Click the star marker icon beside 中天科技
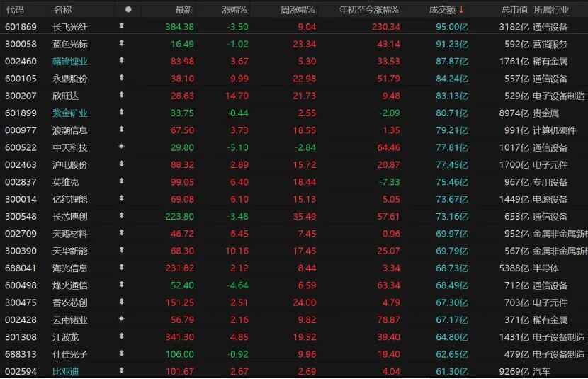The width and height of the screenshot is (588, 379). pyautogui.click(x=121, y=147)
